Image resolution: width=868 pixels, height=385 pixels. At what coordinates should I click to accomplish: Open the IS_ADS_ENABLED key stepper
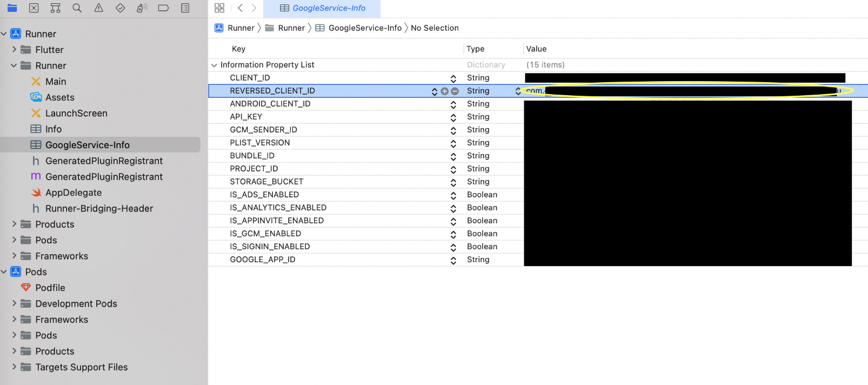click(x=453, y=195)
